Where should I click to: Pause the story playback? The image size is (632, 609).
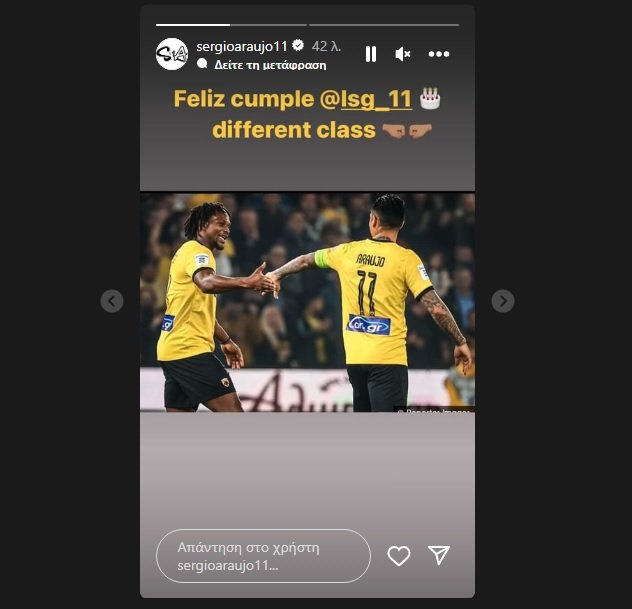coord(370,54)
